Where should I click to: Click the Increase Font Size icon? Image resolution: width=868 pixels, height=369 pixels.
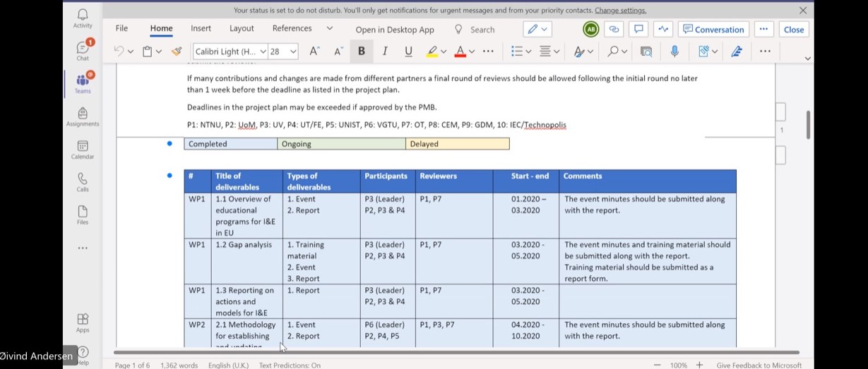315,52
